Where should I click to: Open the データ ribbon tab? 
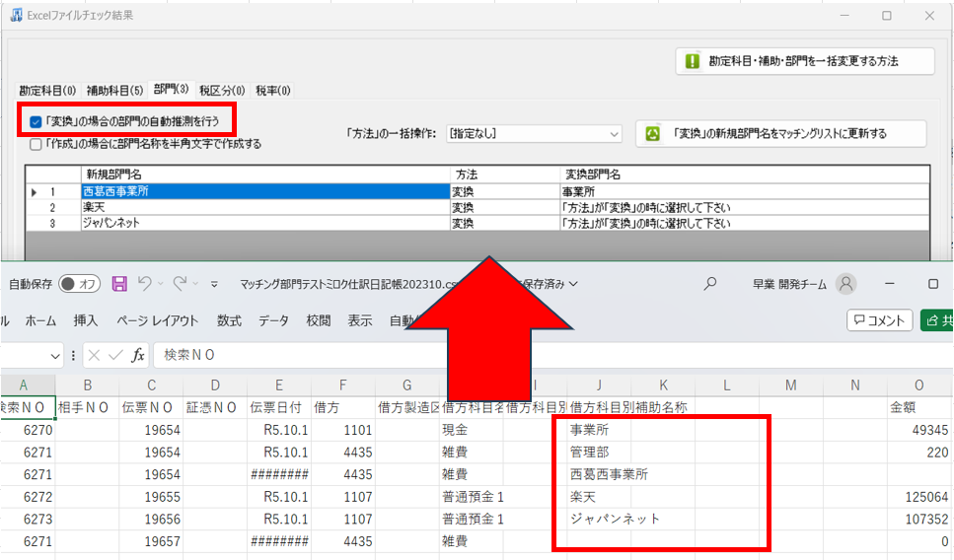pyautogui.click(x=274, y=321)
